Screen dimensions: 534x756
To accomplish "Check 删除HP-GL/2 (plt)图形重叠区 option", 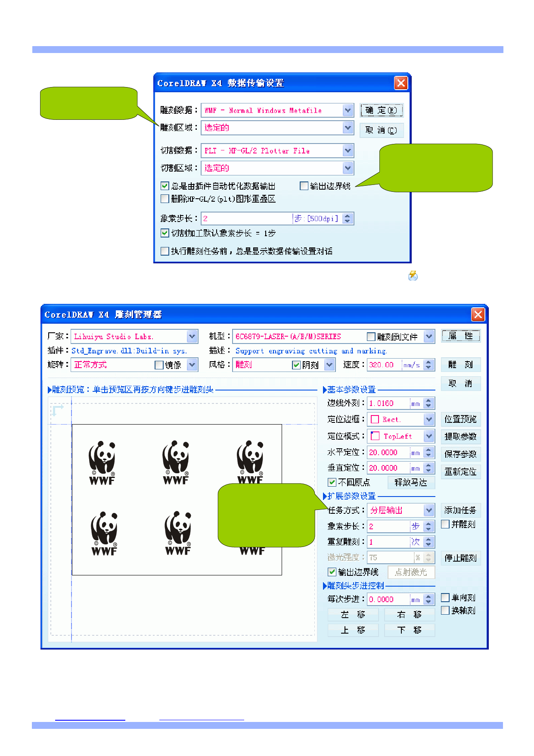I will 165,199.
